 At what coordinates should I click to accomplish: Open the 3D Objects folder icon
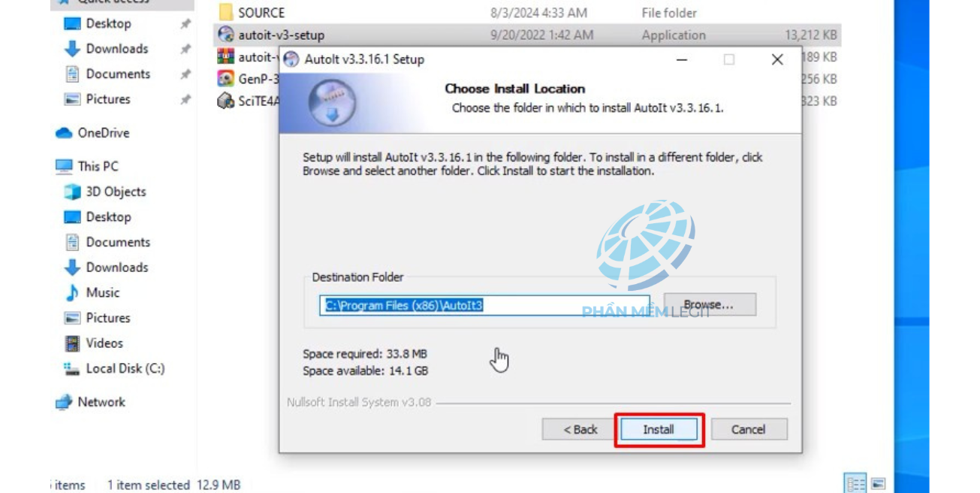click(x=72, y=192)
